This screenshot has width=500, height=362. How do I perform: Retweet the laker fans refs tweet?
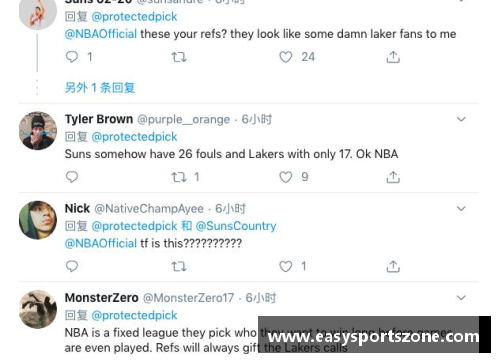(x=179, y=57)
